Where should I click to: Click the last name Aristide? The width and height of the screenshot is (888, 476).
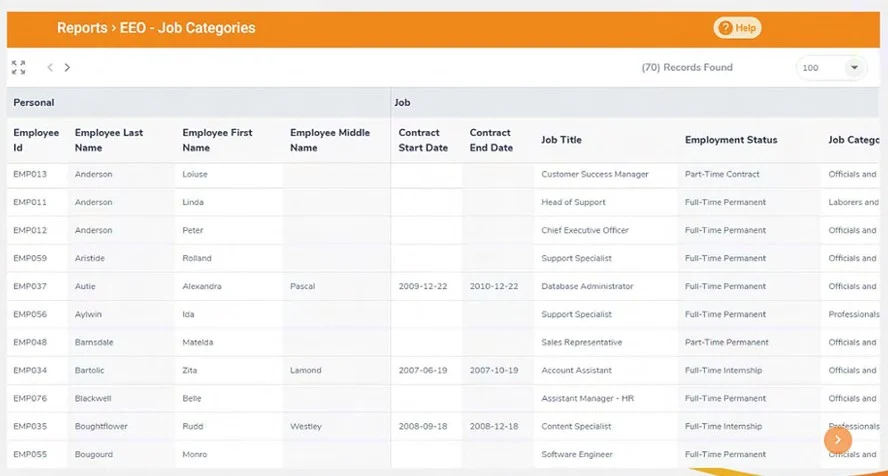(89, 258)
